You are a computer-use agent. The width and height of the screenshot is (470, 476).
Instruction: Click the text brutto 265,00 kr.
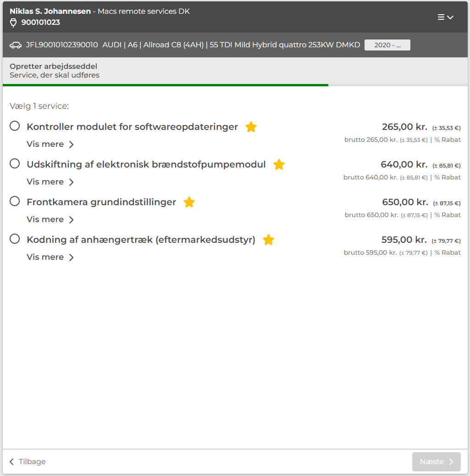[x=371, y=140]
